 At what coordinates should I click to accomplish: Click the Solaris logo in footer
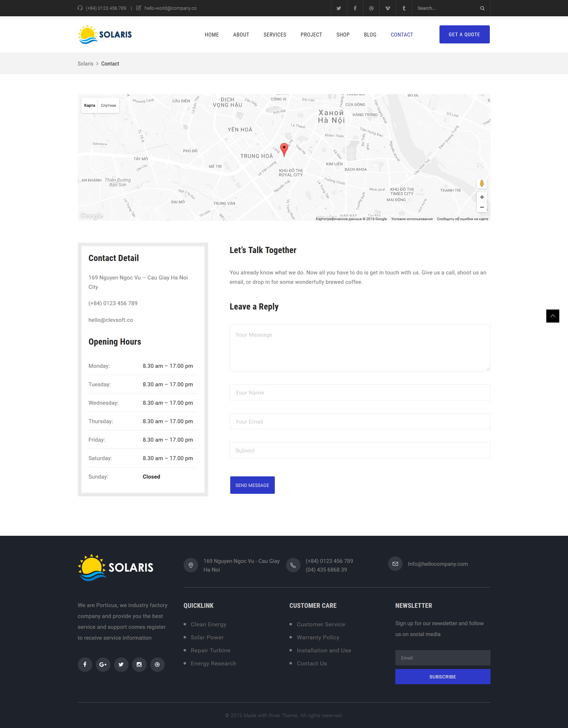tap(116, 567)
